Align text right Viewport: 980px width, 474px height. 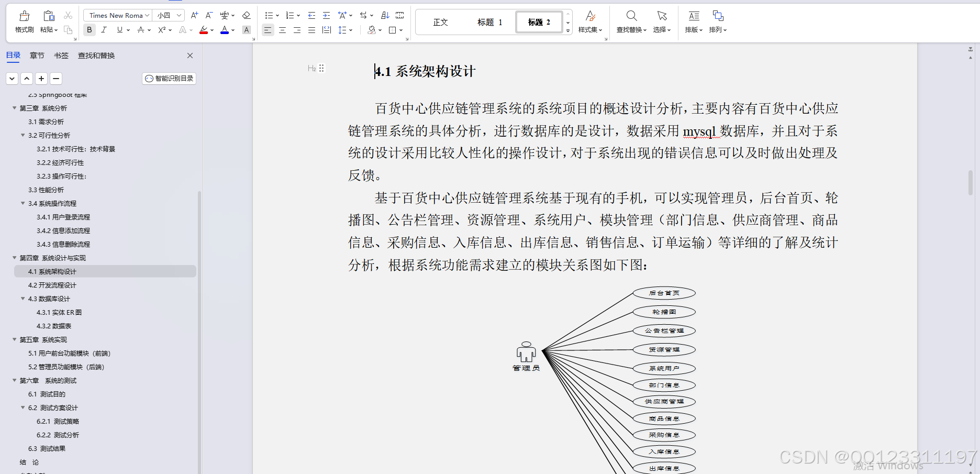pyautogui.click(x=297, y=30)
